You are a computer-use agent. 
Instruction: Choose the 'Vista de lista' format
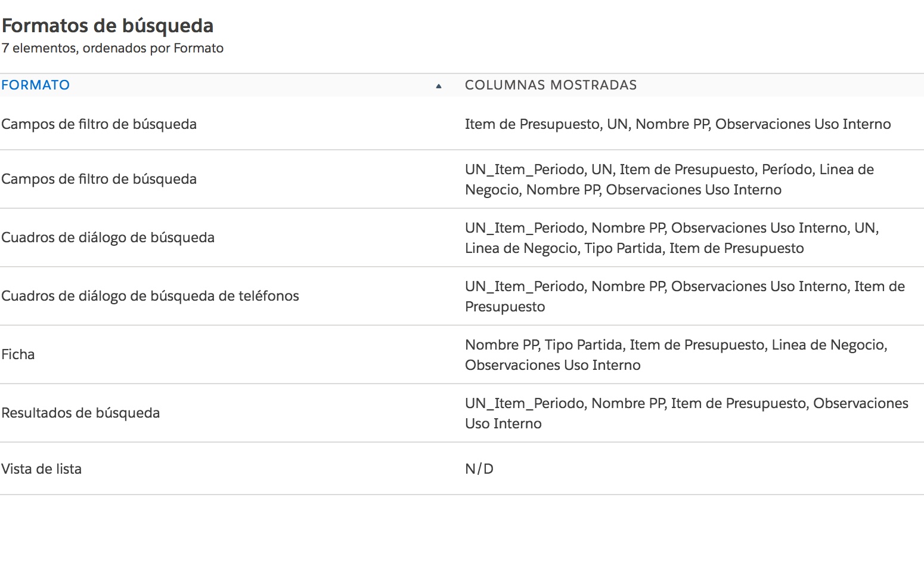[x=42, y=469]
